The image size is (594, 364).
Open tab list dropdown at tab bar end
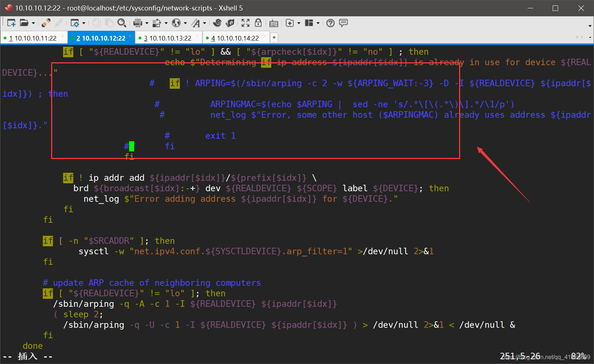click(x=590, y=37)
